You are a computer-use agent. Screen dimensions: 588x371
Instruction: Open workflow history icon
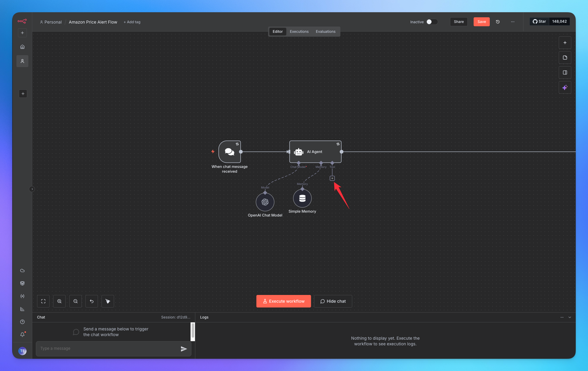click(x=498, y=22)
